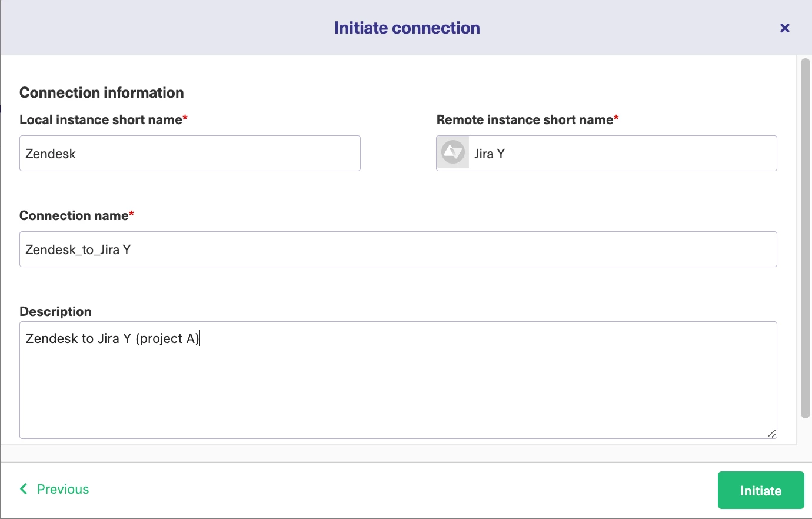
Task: Click into the Connection name field
Action: click(x=398, y=249)
